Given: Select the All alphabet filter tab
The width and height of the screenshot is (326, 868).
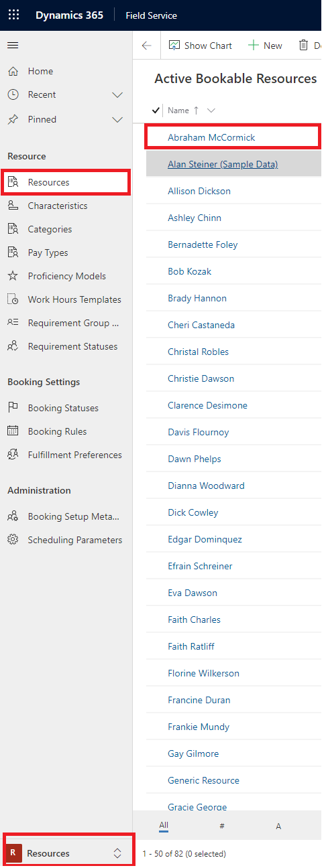Looking at the screenshot, I should coord(164,826).
